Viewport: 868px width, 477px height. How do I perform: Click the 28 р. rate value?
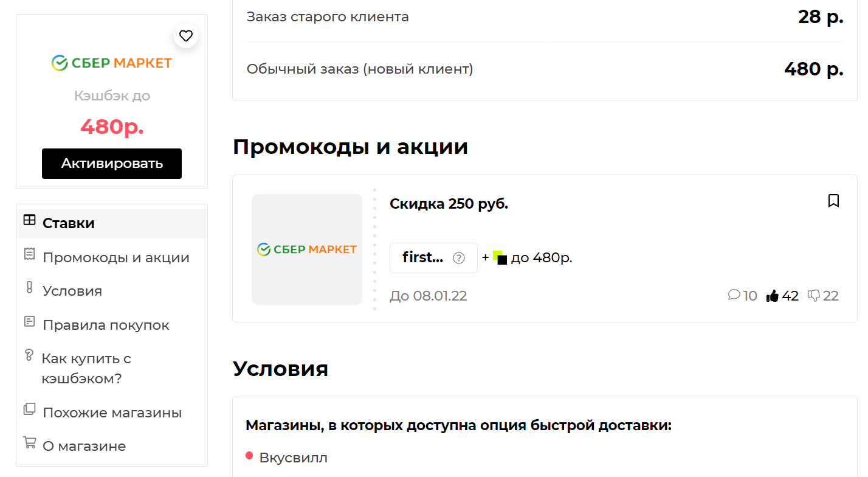tap(821, 17)
